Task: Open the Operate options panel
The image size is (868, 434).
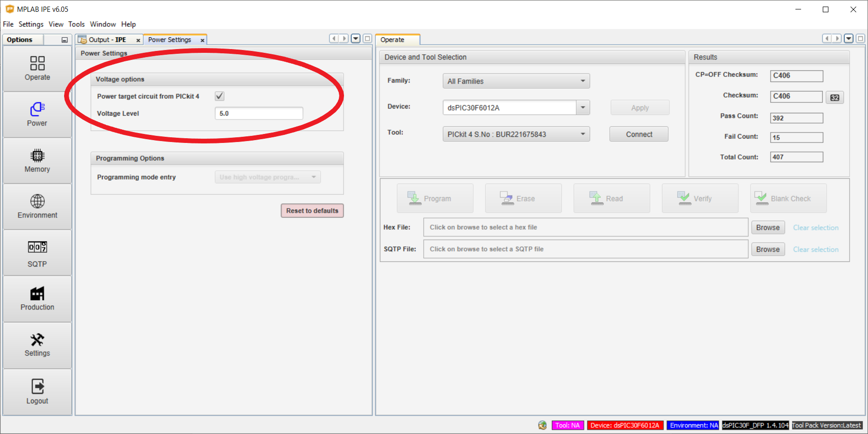Action: pos(37,68)
